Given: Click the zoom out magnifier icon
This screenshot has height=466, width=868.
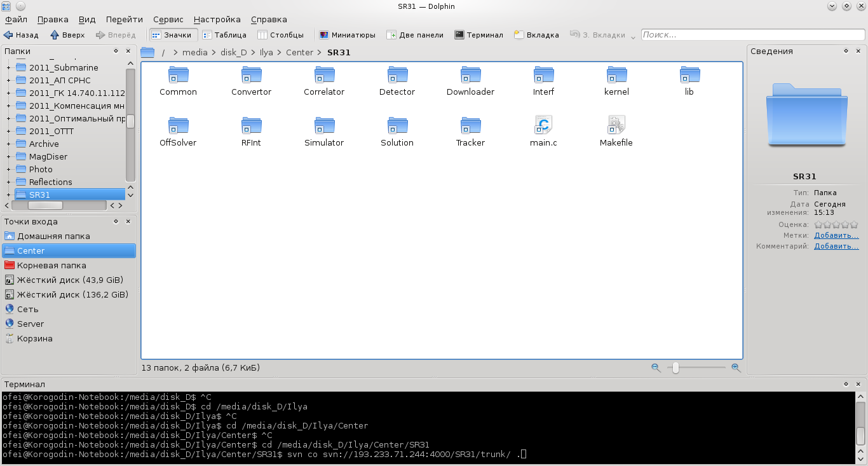Looking at the screenshot, I should (656, 367).
